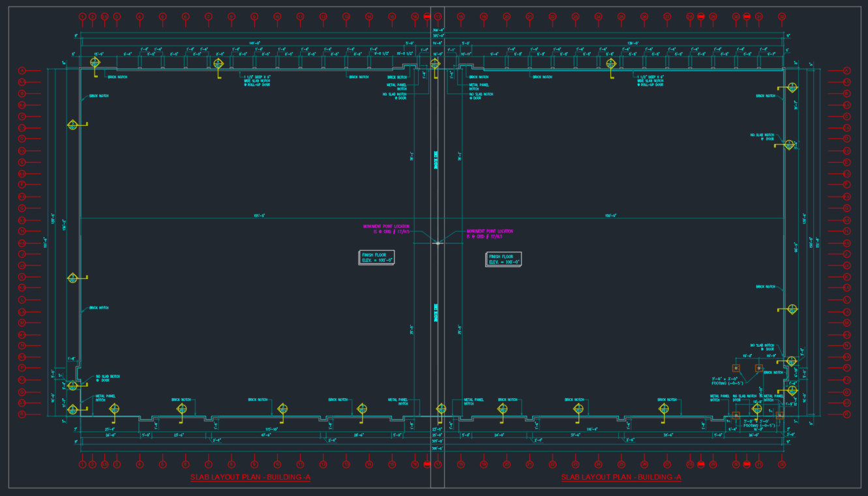Image resolution: width=868 pixels, height=496 pixels.
Task: Select the left roll-up door slab notch note
Action: [256, 81]
